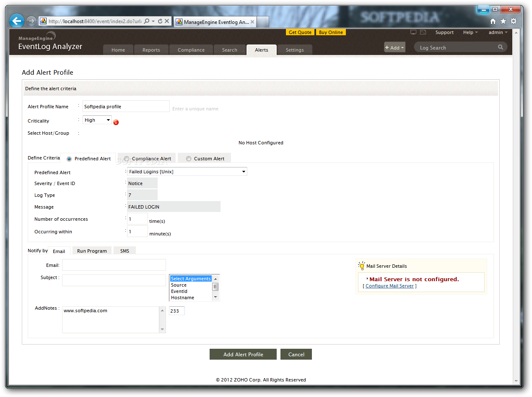Select Source in the arguments list
This screenshot has height=397, width=532.
191,285
